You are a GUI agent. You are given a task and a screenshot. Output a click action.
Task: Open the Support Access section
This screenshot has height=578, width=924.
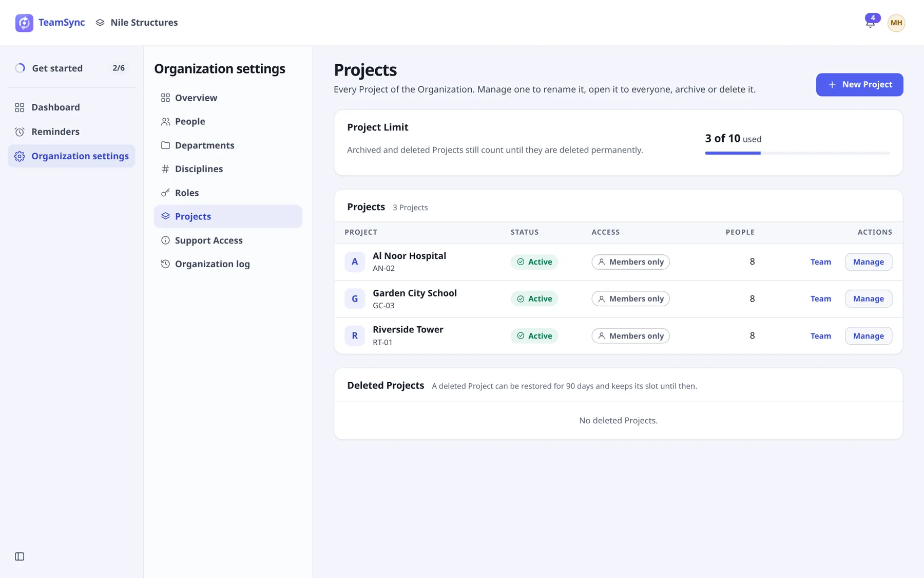228,240
